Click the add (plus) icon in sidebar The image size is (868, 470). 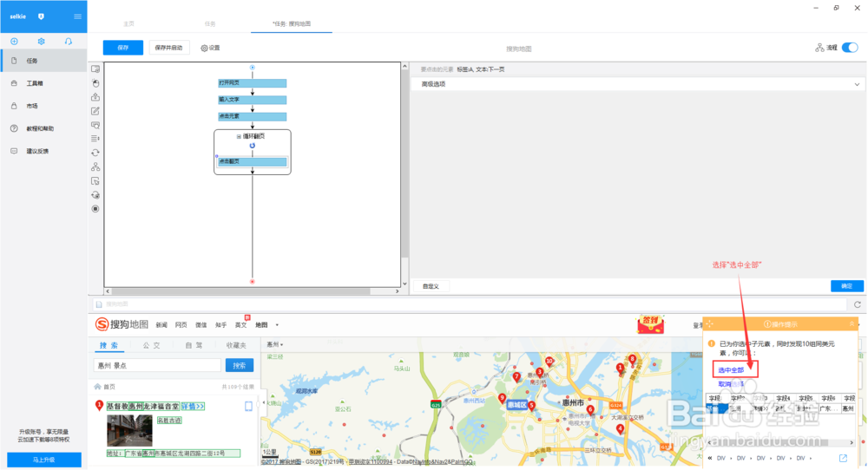pos(15,42)
